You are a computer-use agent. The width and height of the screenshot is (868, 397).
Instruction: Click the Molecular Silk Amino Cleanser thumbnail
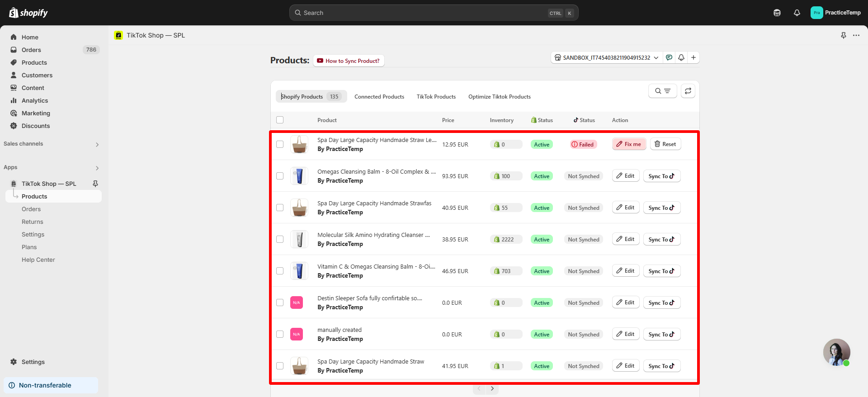point(299,239)
